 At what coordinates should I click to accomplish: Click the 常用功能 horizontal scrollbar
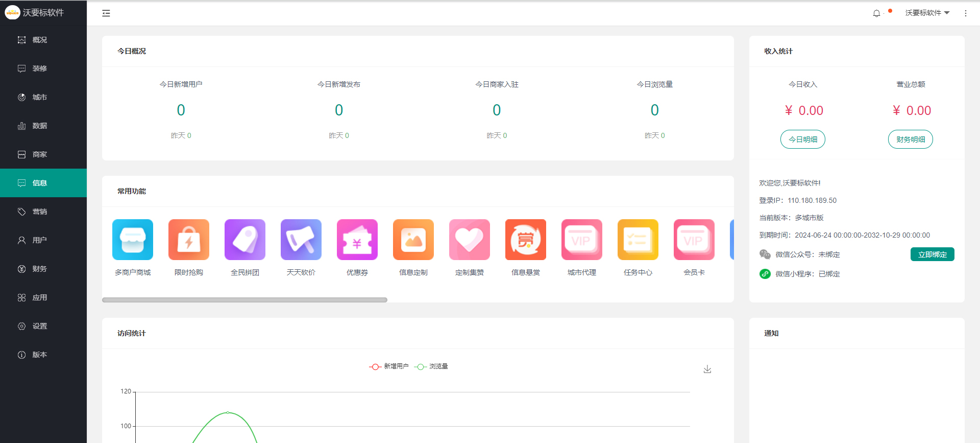[244, 300]
